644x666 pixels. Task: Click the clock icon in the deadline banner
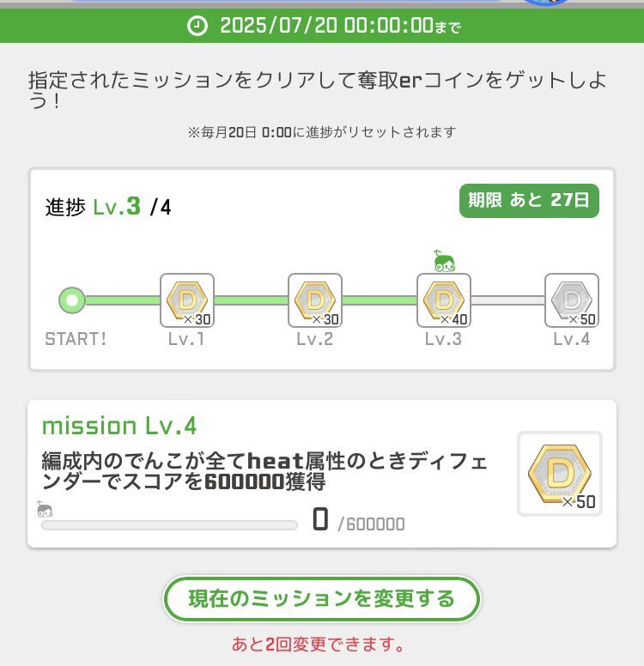tap(197, 26)
